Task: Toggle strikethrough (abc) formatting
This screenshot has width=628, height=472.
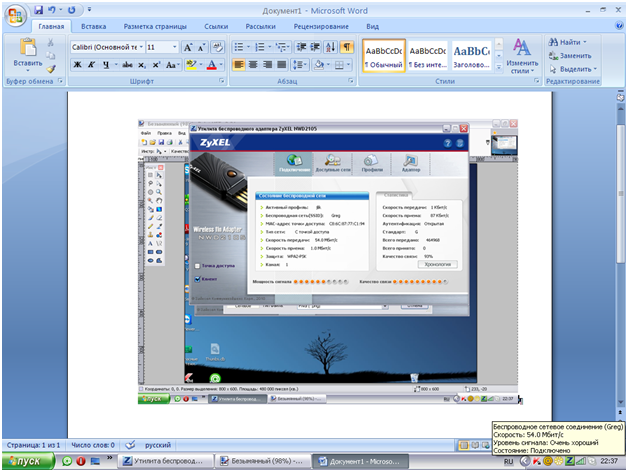Action: tap(127, 65)
